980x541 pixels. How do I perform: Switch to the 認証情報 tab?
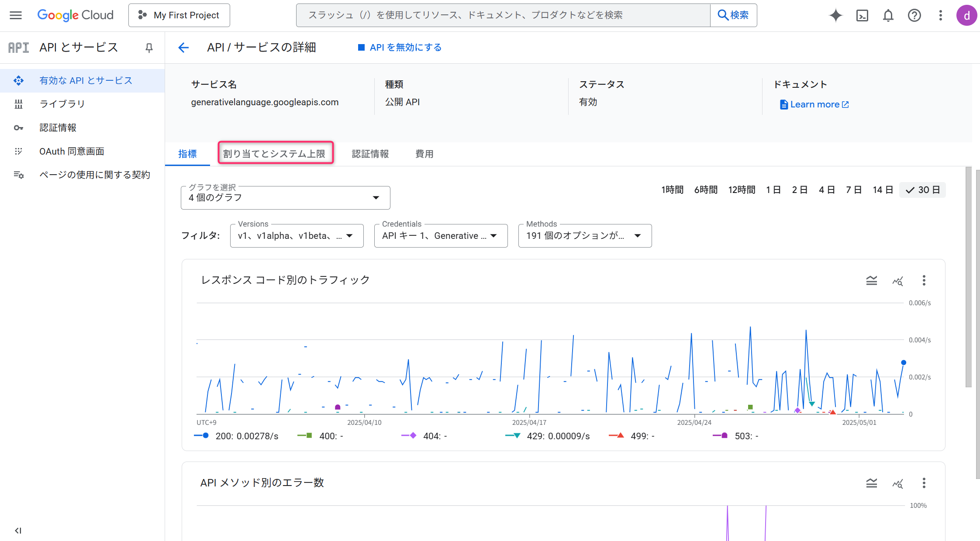pyautogui.click(x=370, y=154)
